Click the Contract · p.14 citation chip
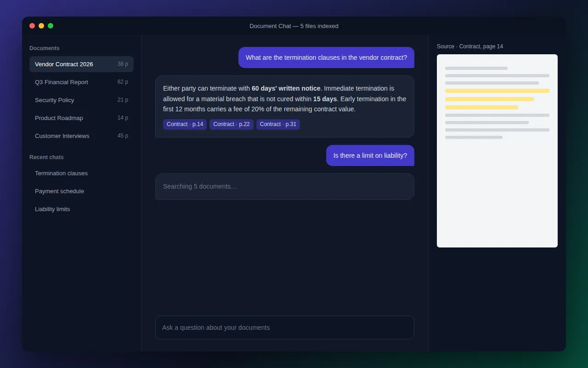The height and width of the screenshot is (368, 588). (185, 124)
